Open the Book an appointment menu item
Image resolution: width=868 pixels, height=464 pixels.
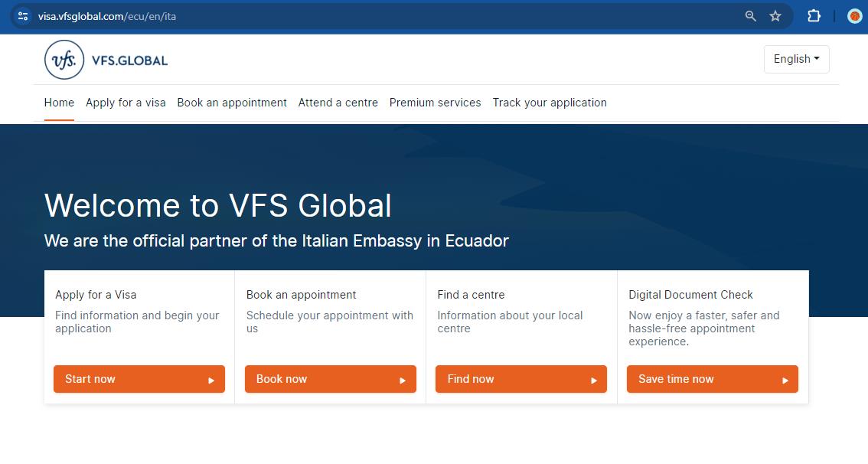tap(231, 102)
